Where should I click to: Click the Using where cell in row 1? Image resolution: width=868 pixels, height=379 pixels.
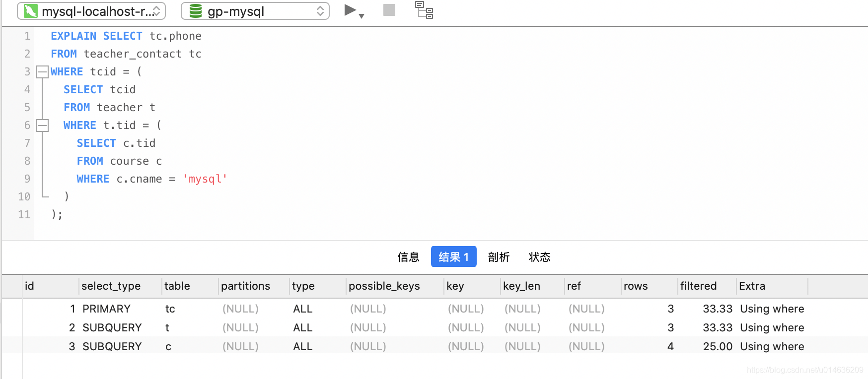(x=772, y=309)
